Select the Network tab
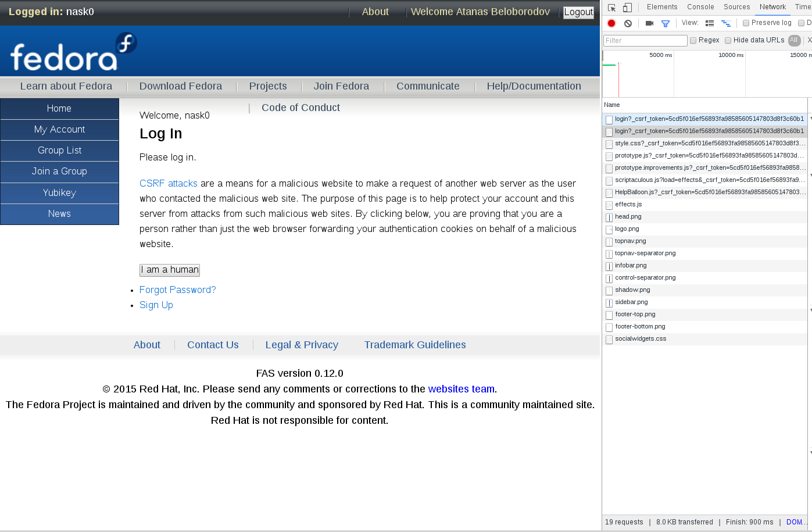812x532 pixels. pyautogui.click(x=772, y=7)
